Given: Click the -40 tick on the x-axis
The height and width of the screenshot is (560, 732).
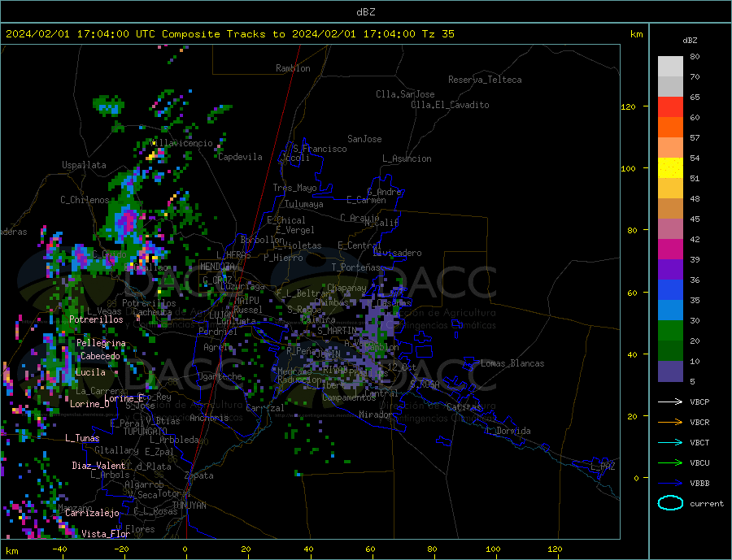Looking at the screenshot, I should click(x=59, y=549).
